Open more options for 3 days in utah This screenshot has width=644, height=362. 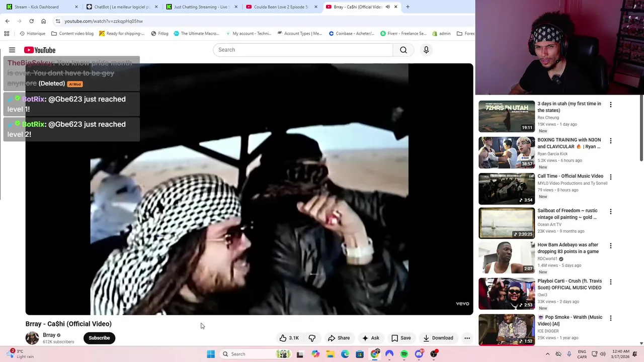[610, 105]
